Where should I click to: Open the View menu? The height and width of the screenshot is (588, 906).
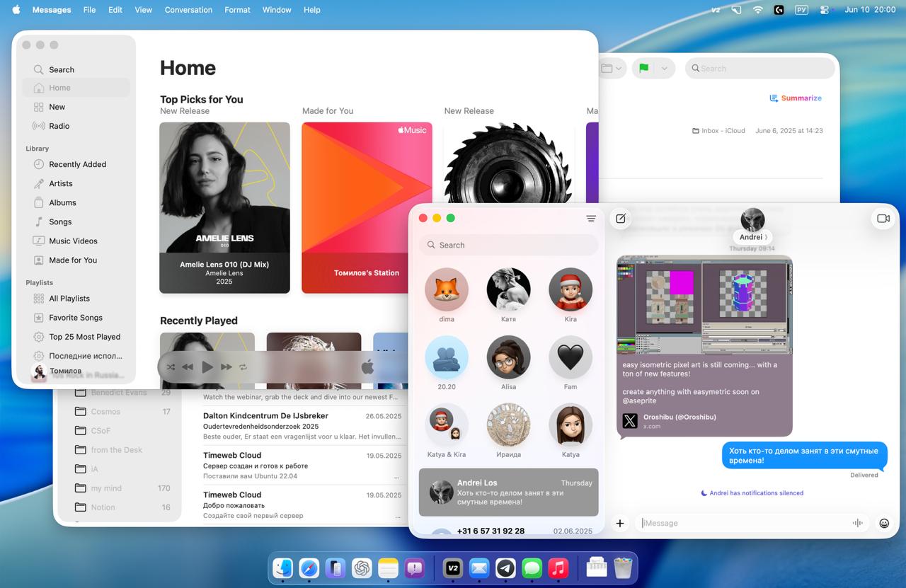coord(144,10)
